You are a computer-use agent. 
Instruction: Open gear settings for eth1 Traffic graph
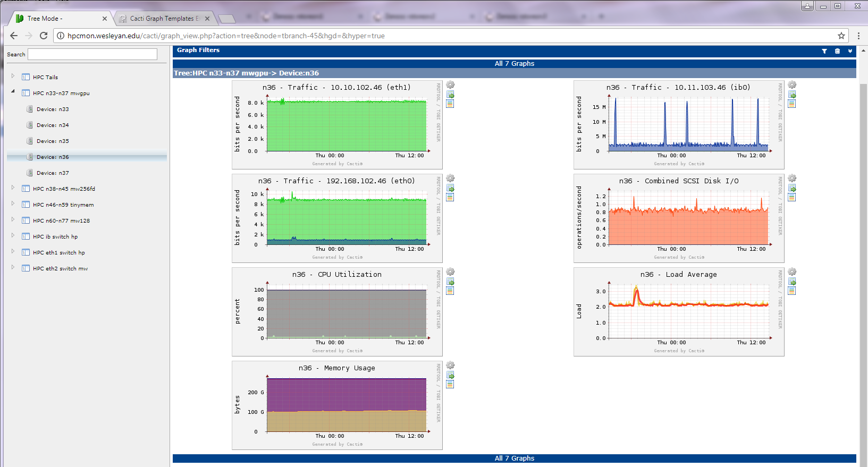tap(450, 85)
